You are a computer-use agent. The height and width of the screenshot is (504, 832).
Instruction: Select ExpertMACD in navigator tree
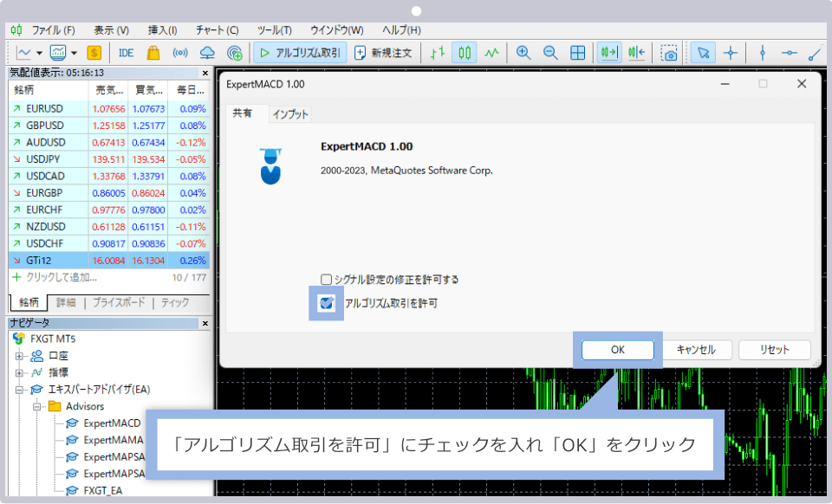(112, 423)
